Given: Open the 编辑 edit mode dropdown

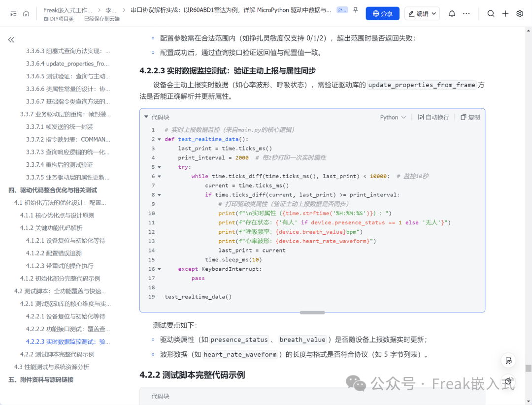Looking at the screenshot, I should click(x=422, y=14).
